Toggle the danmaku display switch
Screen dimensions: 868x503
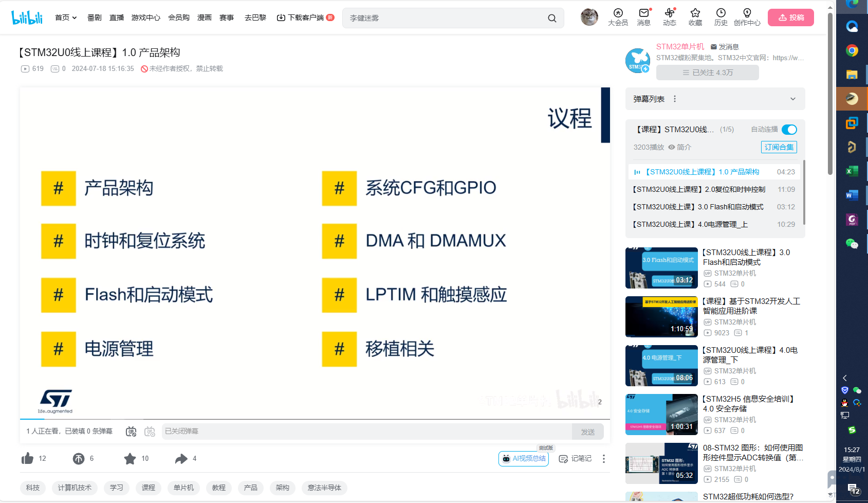tap(131, 432)
